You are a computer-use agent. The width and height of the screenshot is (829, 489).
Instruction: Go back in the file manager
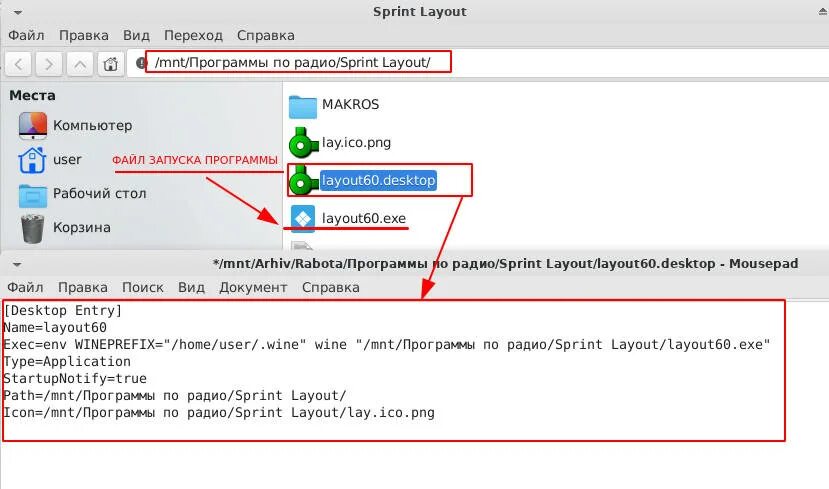click(x=19, y=64)
